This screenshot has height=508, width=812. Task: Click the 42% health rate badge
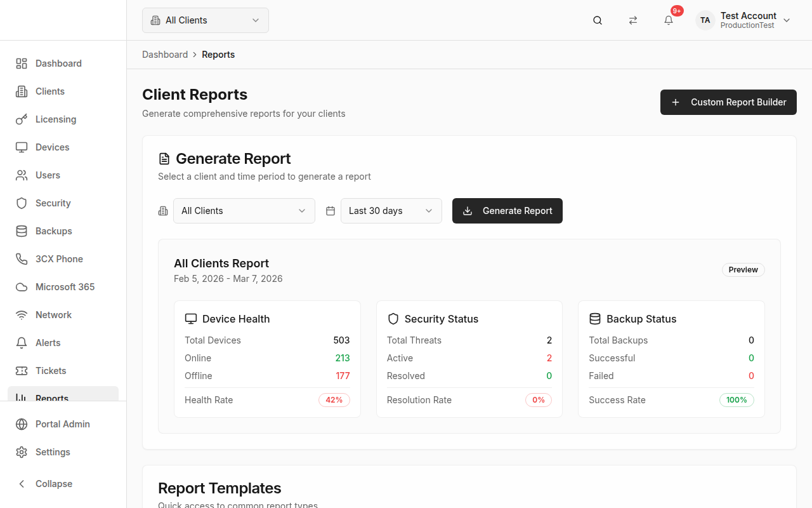(x=334, y=400)
